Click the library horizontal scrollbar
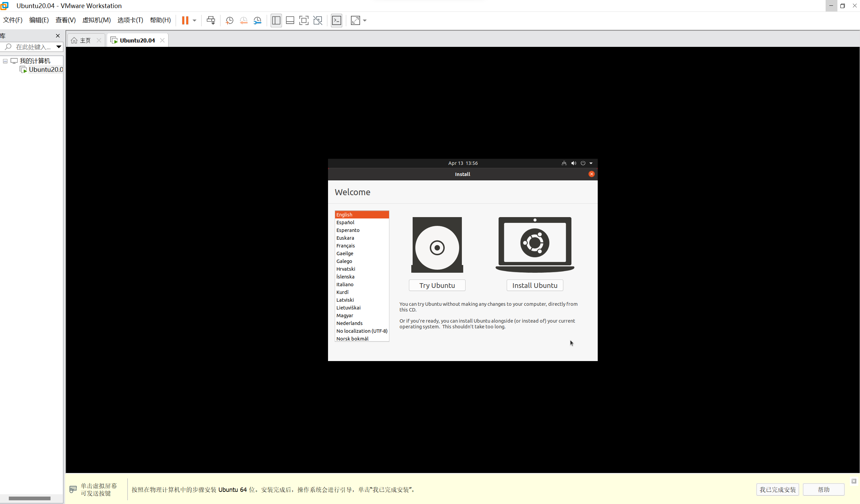This screenshot has width=860, height=504. [30, 499]
